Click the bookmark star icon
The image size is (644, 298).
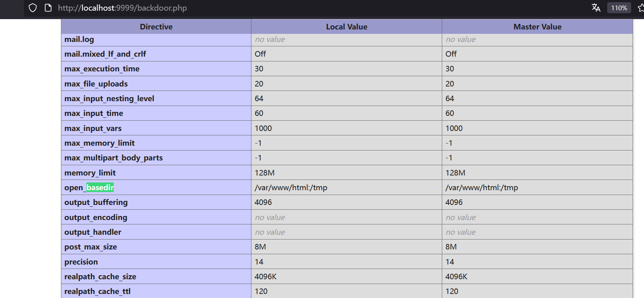tap(641, 8)
